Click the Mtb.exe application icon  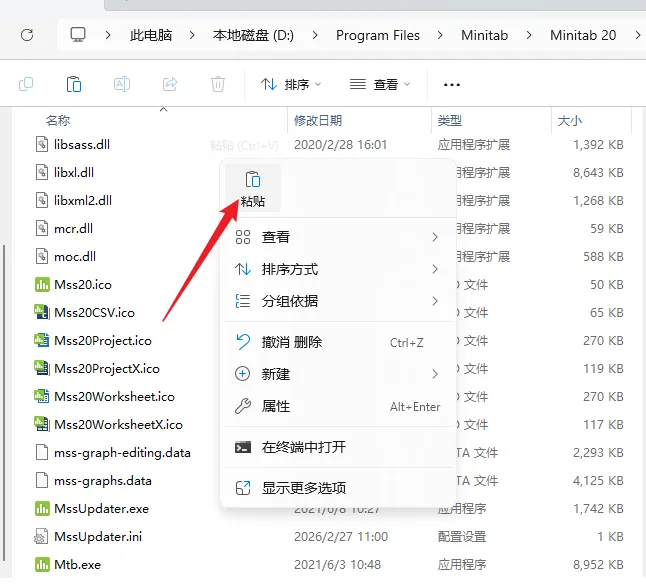[42, 565]
